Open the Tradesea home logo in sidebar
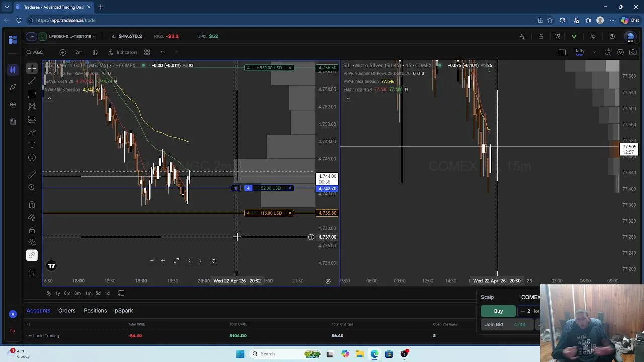 pos(13,39)
